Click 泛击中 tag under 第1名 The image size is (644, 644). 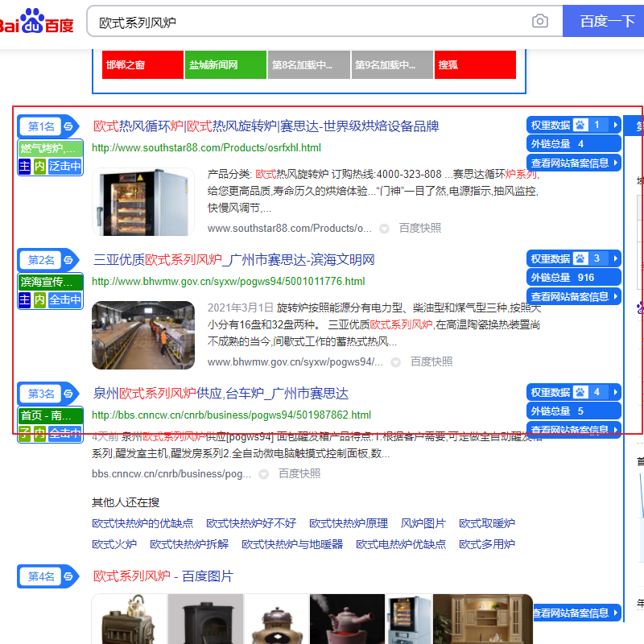(x=65, y=167)
